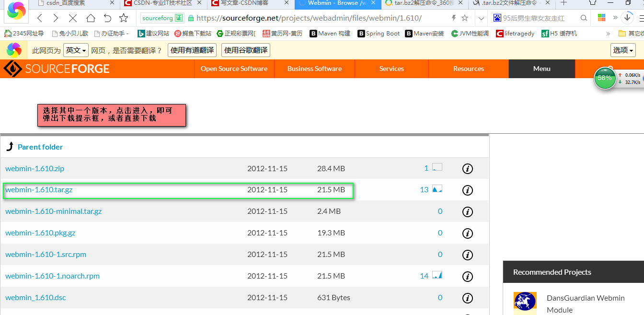644x315 pixels.
Task: Click download stats chart for webmin-1.610.tar.gz
Action: tap(437, 189)
